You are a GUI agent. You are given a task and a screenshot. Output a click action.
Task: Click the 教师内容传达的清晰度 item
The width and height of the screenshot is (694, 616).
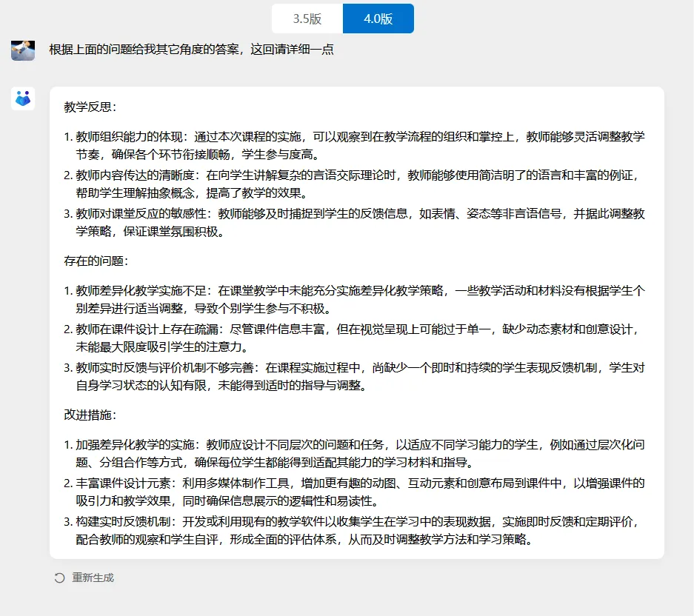[x=354, y=184]
